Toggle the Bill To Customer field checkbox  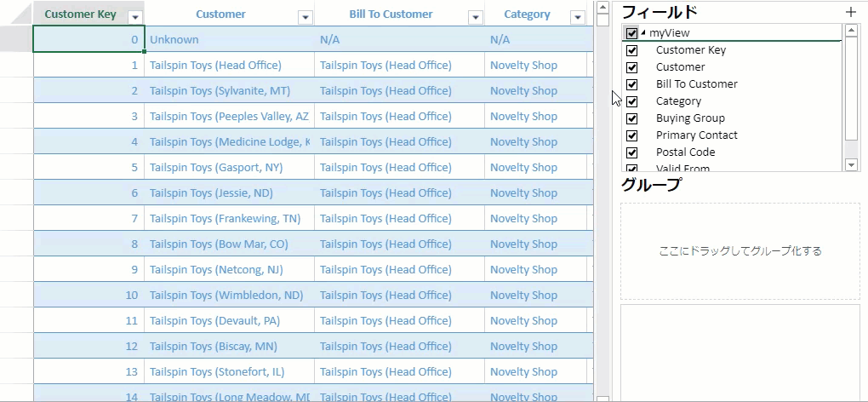click(x=631, y=84)
